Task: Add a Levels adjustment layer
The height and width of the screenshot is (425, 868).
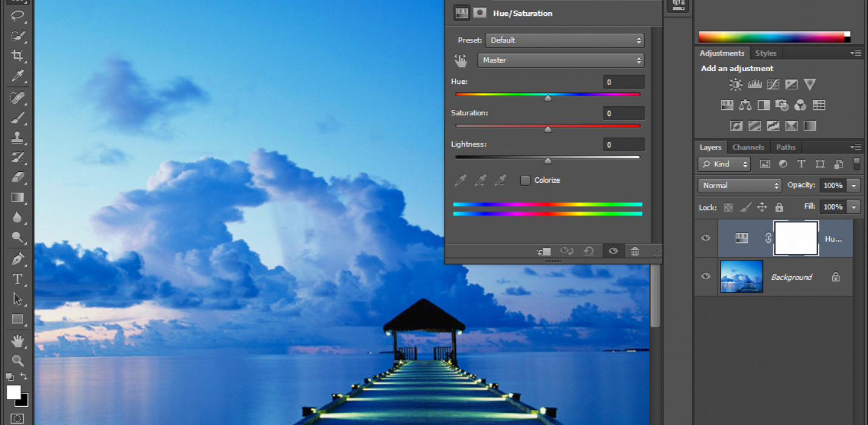Action: pyautogui.click(x=754, y=84)
